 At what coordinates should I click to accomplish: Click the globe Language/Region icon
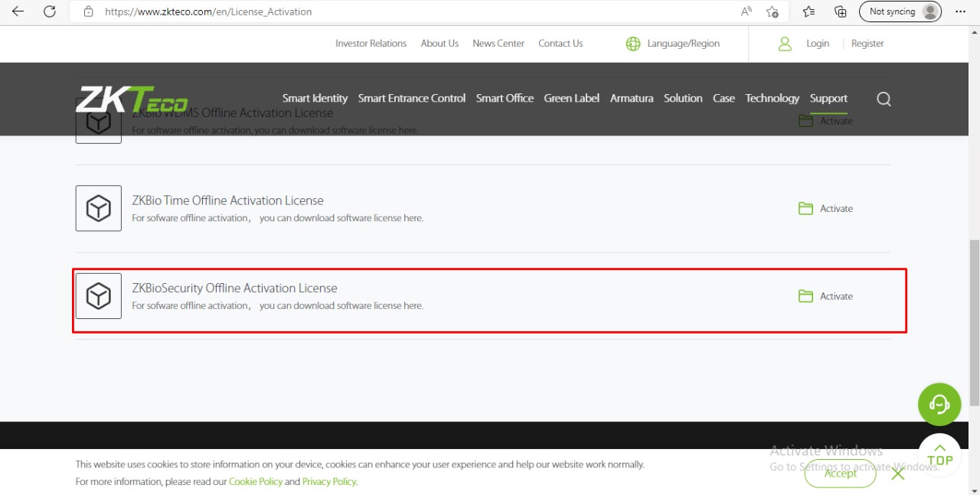click(x=633, y=44)
